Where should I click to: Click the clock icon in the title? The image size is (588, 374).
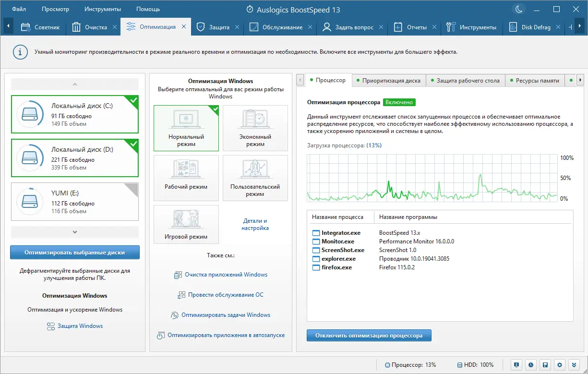[250, 9]
